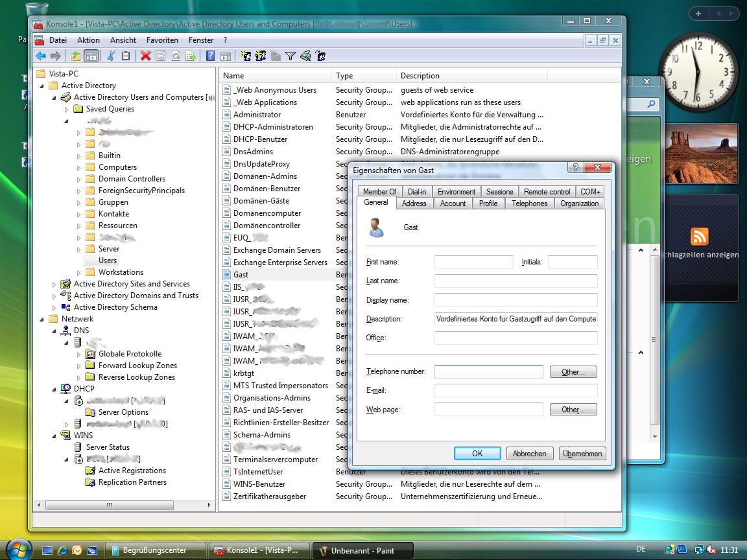This screenshot has height=560, width=747.
Task: Click the RSS feed gadget icon
Action: point(700,237)
